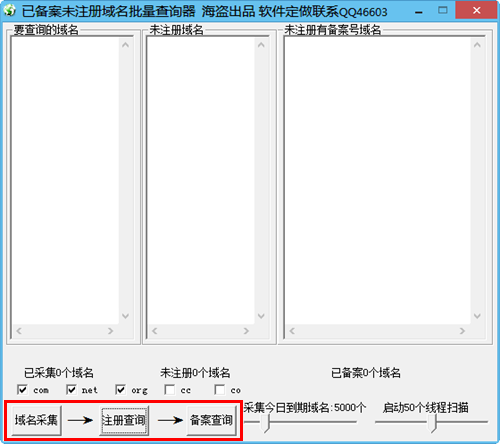Minimize the domain query window
This screenshot has height=444, width=500.
coord(419,11)
